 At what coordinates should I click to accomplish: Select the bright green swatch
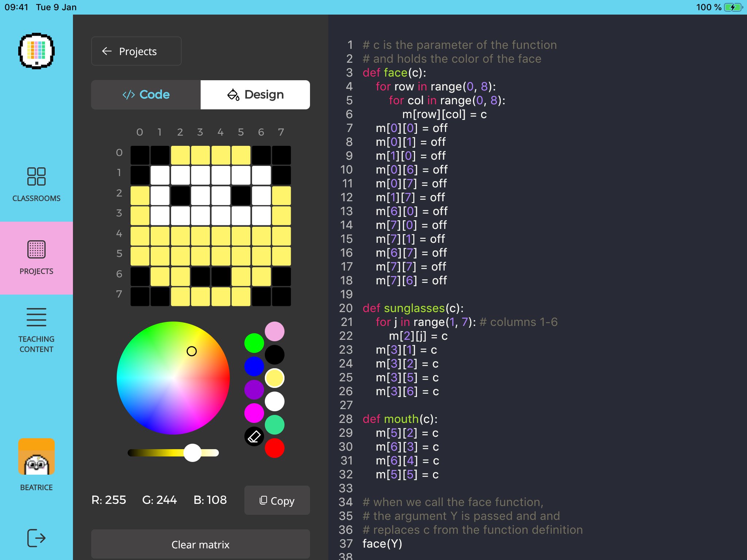[x=254, y=343]
